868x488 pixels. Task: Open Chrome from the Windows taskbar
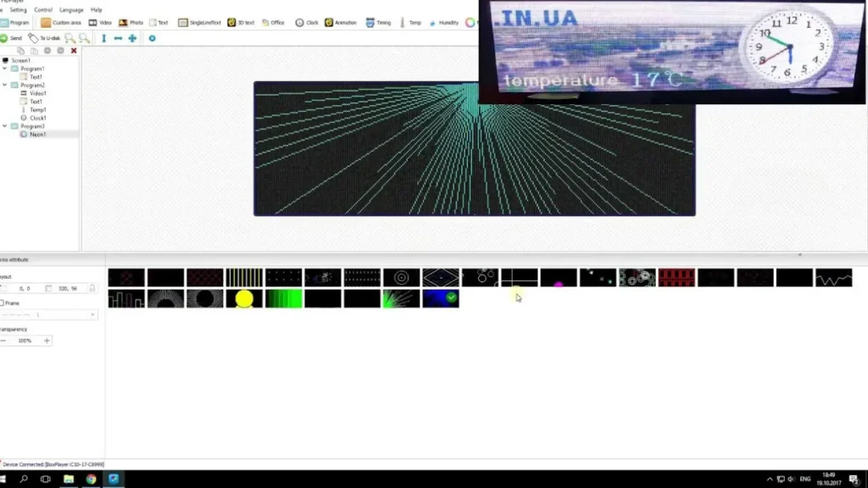[91, 479]
